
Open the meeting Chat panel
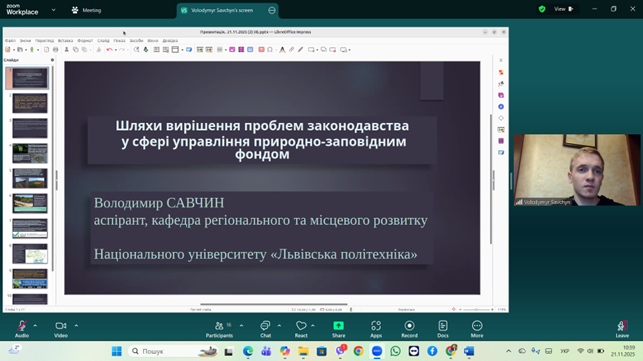click(x=265, y=329)
